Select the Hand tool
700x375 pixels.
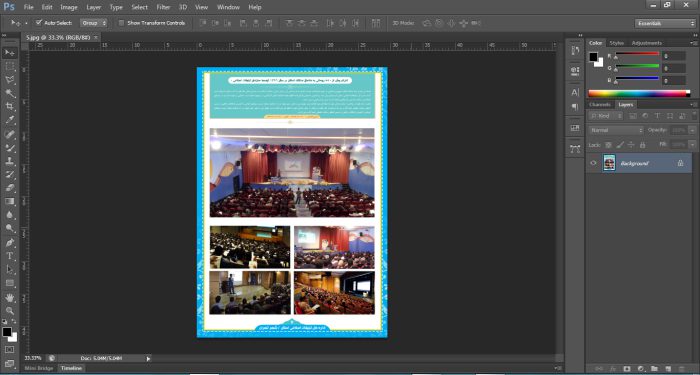(x=10, y=297)
